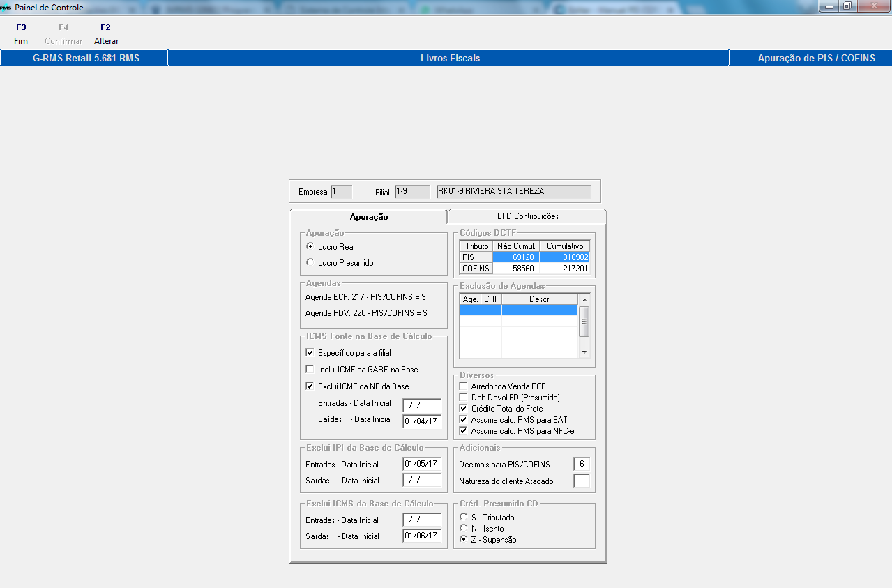Click Exclui IPI Saídas date field
The image size is (892, 588).
(422, 480)
